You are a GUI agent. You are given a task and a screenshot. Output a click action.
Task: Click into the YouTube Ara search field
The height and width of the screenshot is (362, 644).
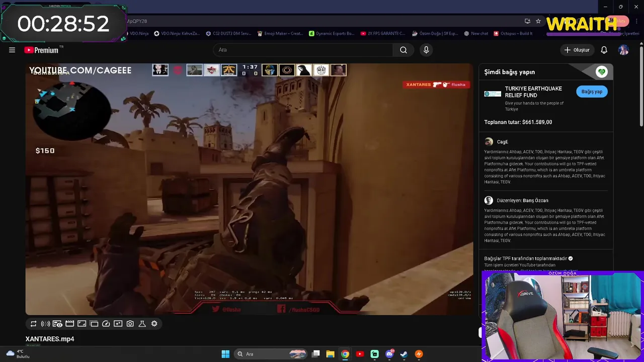coord(303,50)
